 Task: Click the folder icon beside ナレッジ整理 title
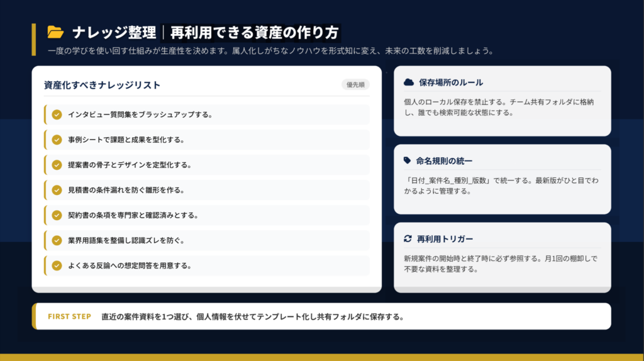[56, 32]
